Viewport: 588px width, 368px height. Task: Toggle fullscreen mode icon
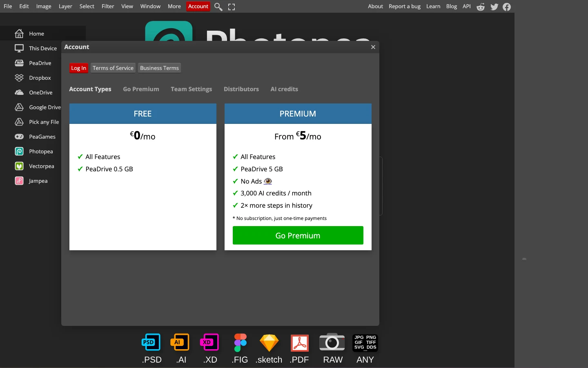232,7
